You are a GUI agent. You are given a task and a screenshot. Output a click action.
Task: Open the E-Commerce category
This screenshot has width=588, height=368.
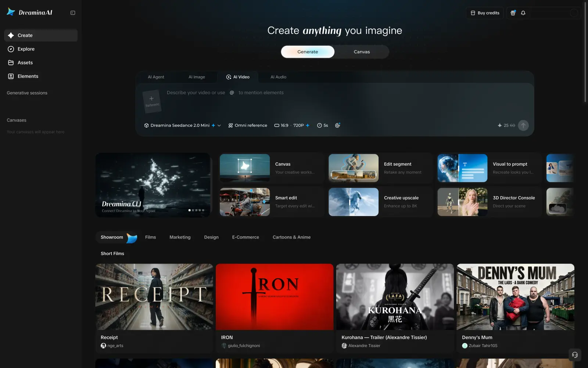click(x=245, y=237)
